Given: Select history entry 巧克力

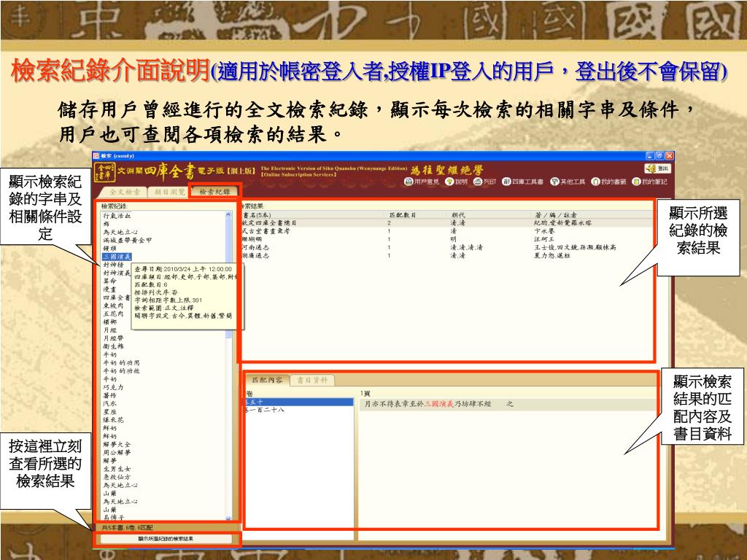Looking at the screenshot, I should 113,387.
